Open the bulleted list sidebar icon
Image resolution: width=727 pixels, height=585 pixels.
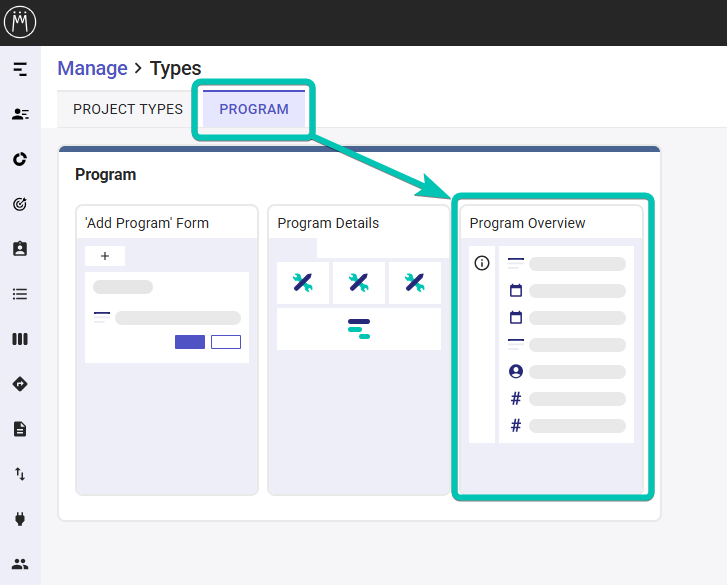[20, 294]
